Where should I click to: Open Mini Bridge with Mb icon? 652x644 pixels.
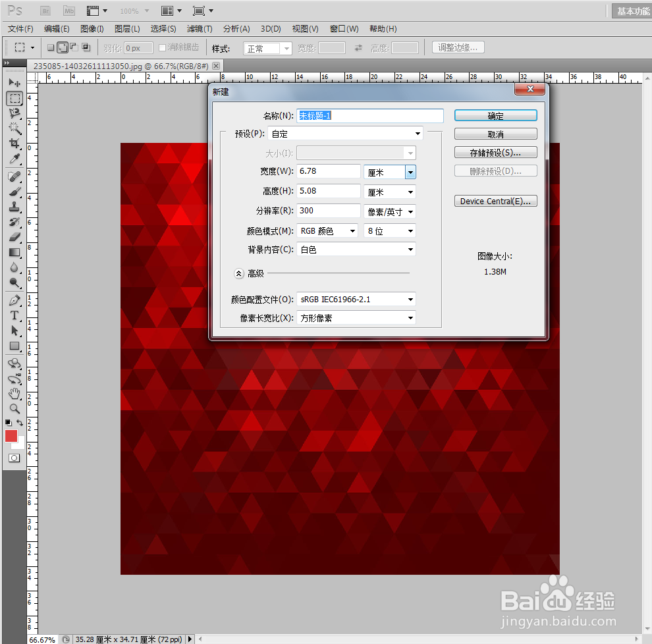coord(69,11)
